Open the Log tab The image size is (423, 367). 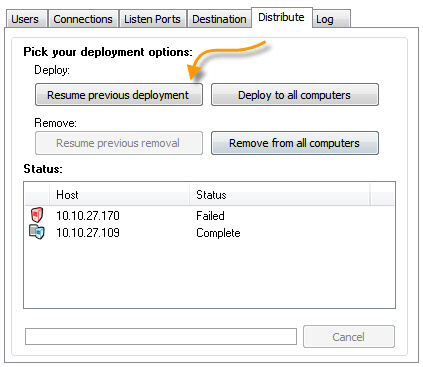(331, 19)
